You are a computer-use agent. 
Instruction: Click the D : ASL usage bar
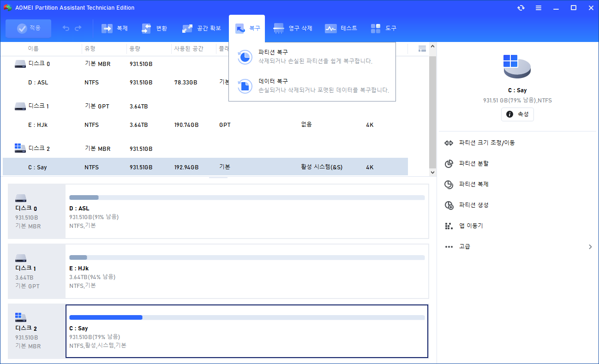(247, 197)
